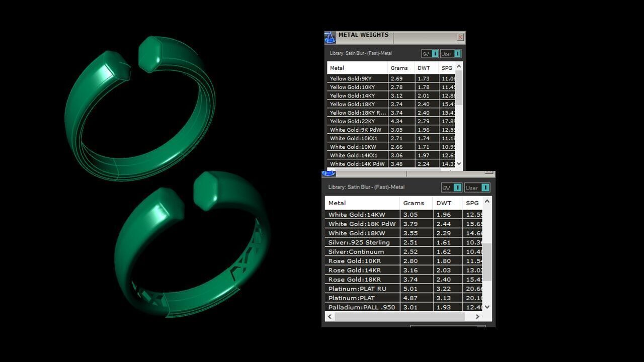Select Palladium:PALL .950 row
This screenshot has height=362, width=644.
(404, 307)
